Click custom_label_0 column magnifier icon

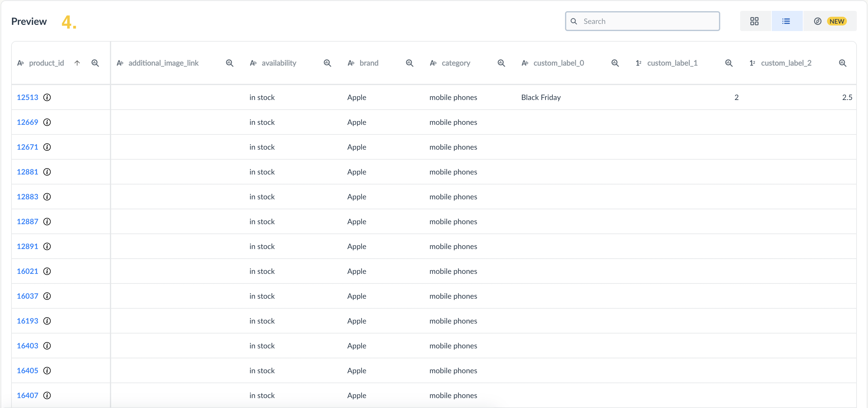coord(615,63)
